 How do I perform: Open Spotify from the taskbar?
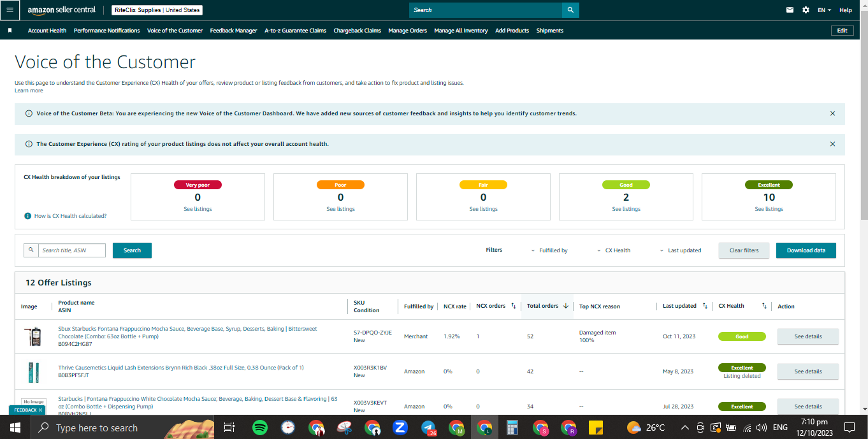click(x=259, y=428)
